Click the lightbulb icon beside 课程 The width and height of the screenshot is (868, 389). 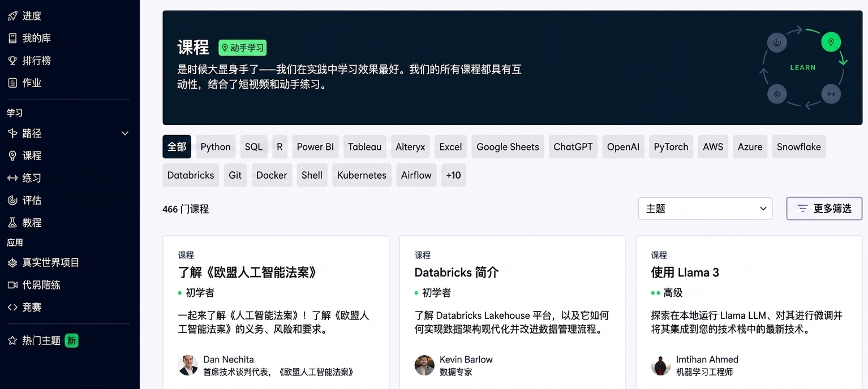[12, 155]
